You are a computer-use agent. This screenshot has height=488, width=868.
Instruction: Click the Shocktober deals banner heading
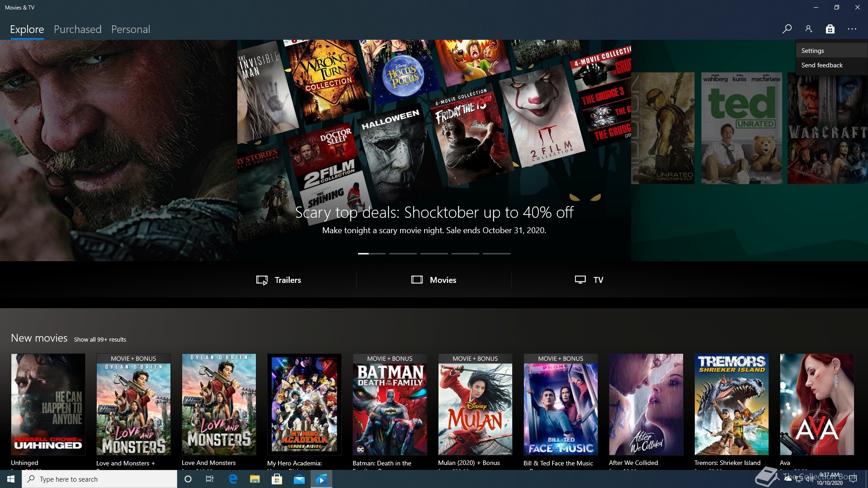[x=434, y=212]
